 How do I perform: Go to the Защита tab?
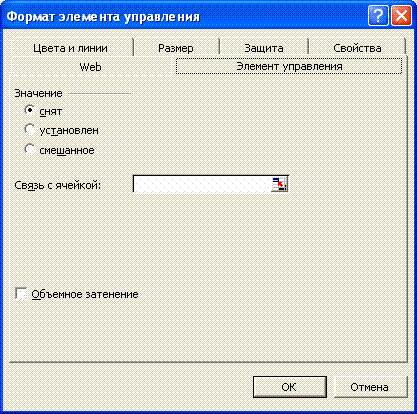click(x=264, y=48)
